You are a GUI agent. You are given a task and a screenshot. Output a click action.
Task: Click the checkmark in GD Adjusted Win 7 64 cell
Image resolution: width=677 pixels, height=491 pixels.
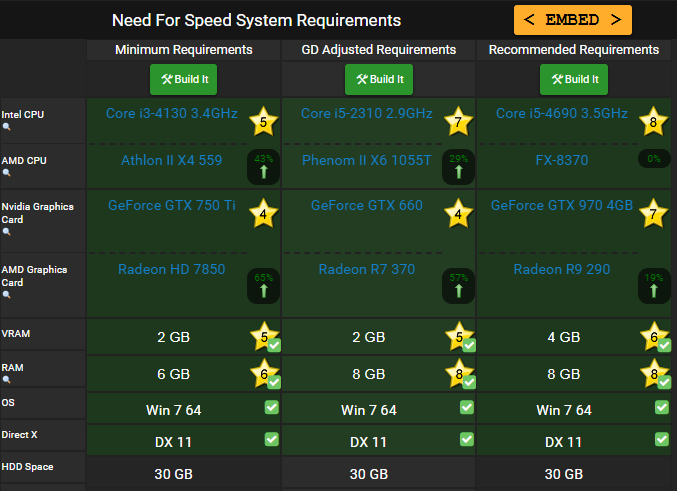(x=467, y=407)
